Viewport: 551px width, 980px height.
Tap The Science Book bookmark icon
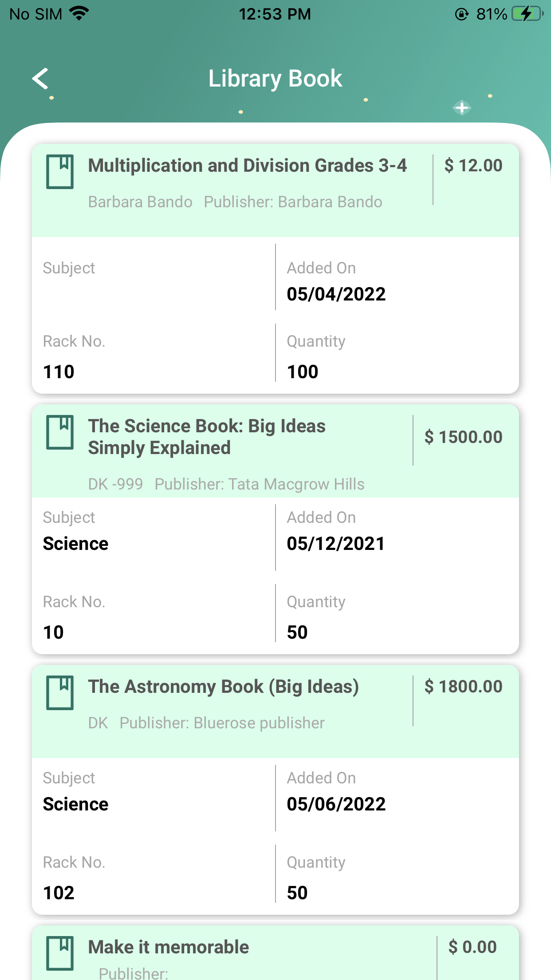pos(60,432)
